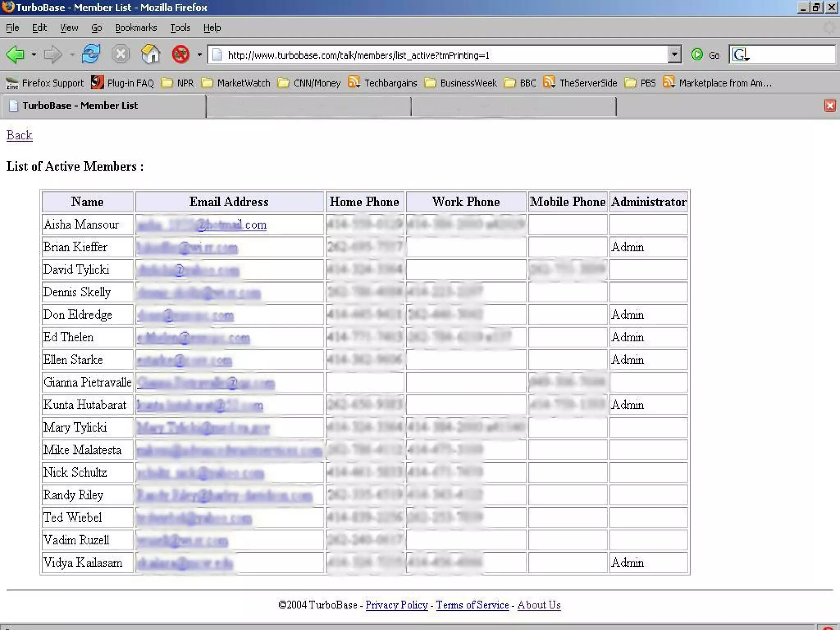Open the Privacy Policy footer link

[396, 605]
